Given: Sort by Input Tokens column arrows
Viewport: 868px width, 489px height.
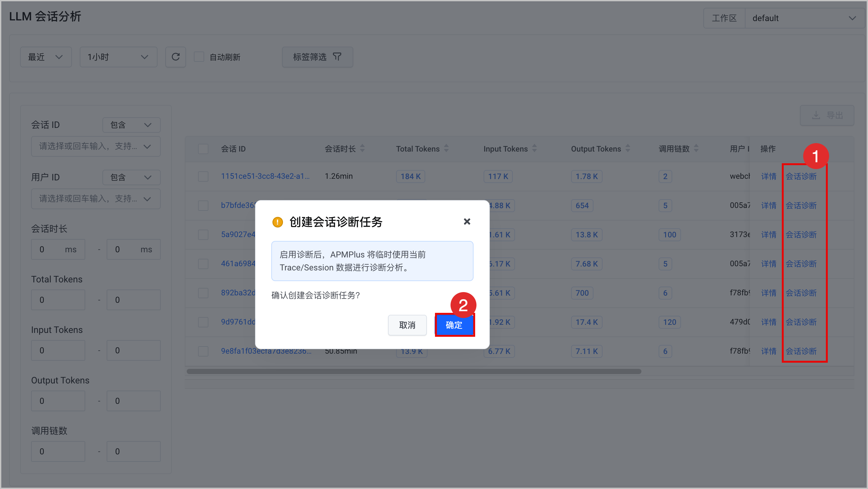Looking at the screenshot, I should point(534,149).
